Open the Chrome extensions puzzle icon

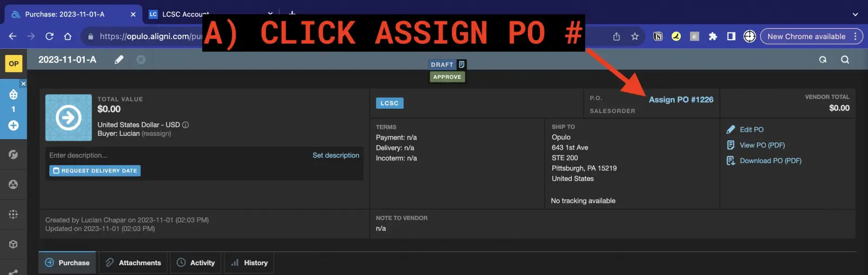pyautogui.click(x=713, y=36)
